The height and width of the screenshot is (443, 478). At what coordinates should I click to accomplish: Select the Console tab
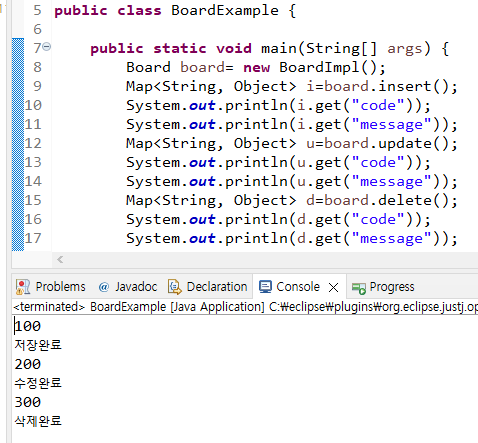click(x=289, y=287)
